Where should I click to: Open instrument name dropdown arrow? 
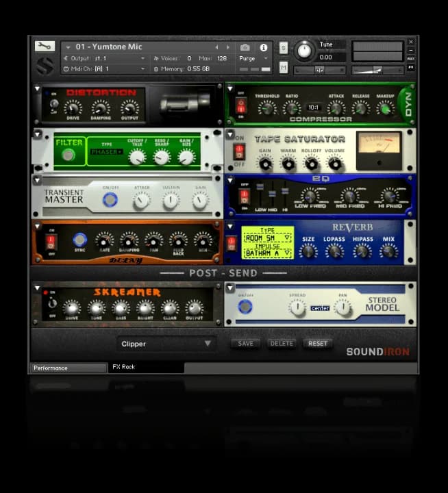(68, 47)
